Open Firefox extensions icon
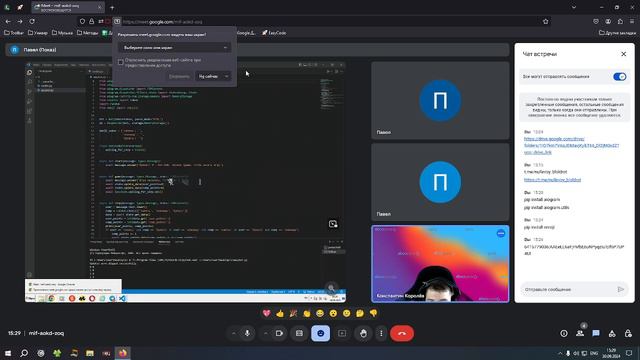The width and height of the screenshot is (640, 360). click(x=620, y=21)
